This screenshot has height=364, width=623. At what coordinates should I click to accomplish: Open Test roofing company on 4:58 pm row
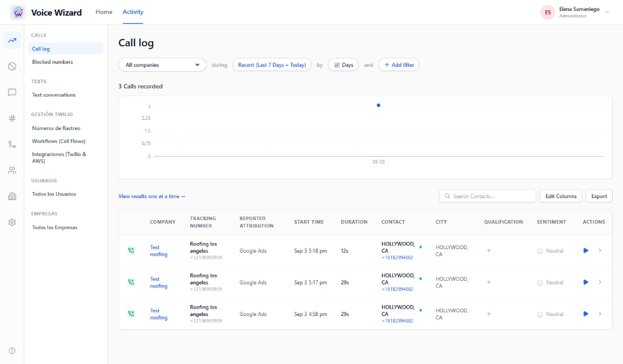[x=159, y=314]
